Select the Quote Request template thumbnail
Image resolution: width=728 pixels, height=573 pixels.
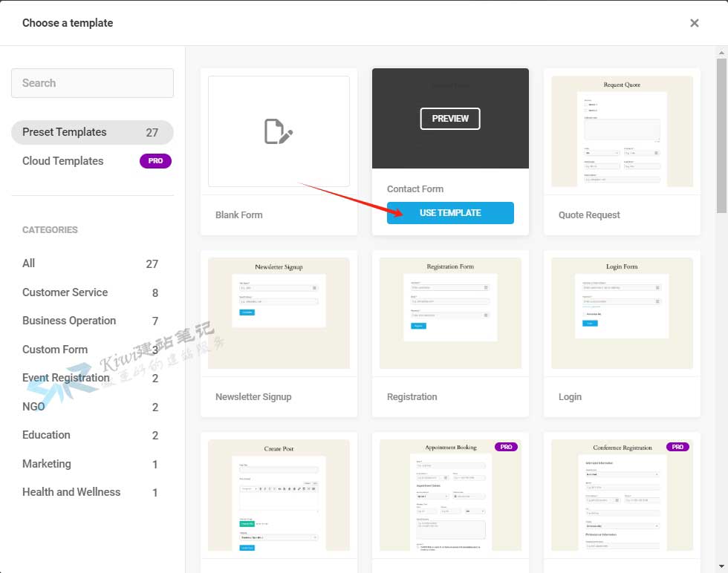coord(622,131)
